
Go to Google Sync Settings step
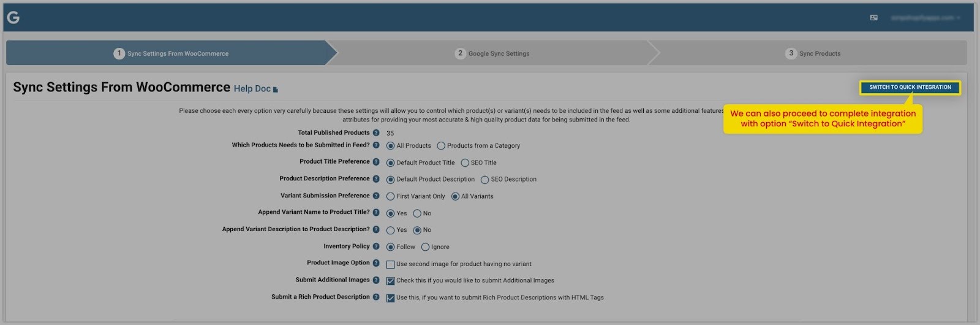[x=492, y=53]
